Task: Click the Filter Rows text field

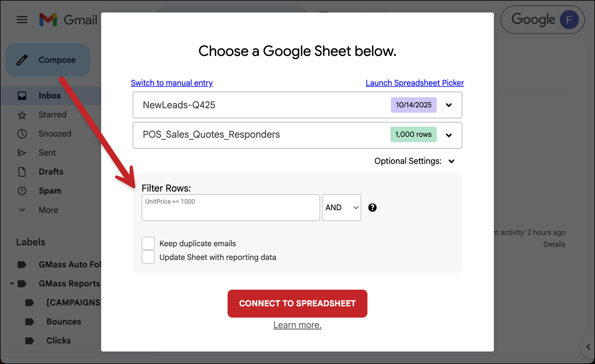Action: [x=231, y=208]
